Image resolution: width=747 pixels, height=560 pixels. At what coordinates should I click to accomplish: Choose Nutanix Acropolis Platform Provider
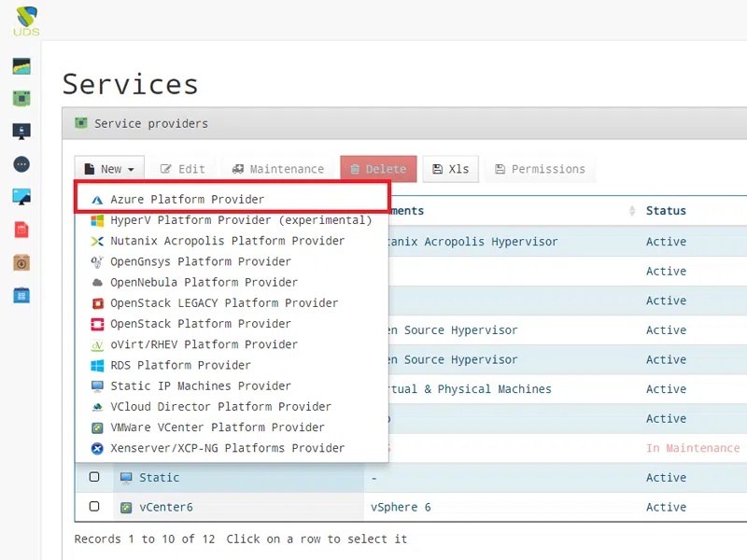pos(232,241)
